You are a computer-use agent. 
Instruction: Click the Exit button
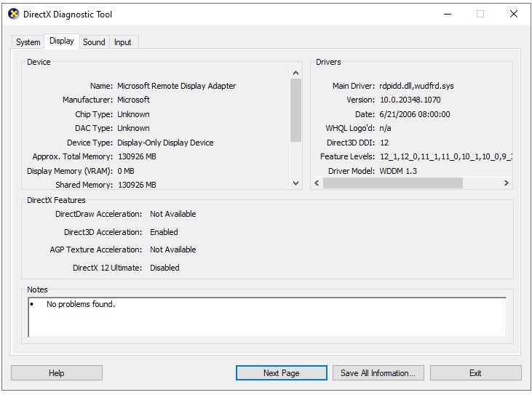(475, 373)
